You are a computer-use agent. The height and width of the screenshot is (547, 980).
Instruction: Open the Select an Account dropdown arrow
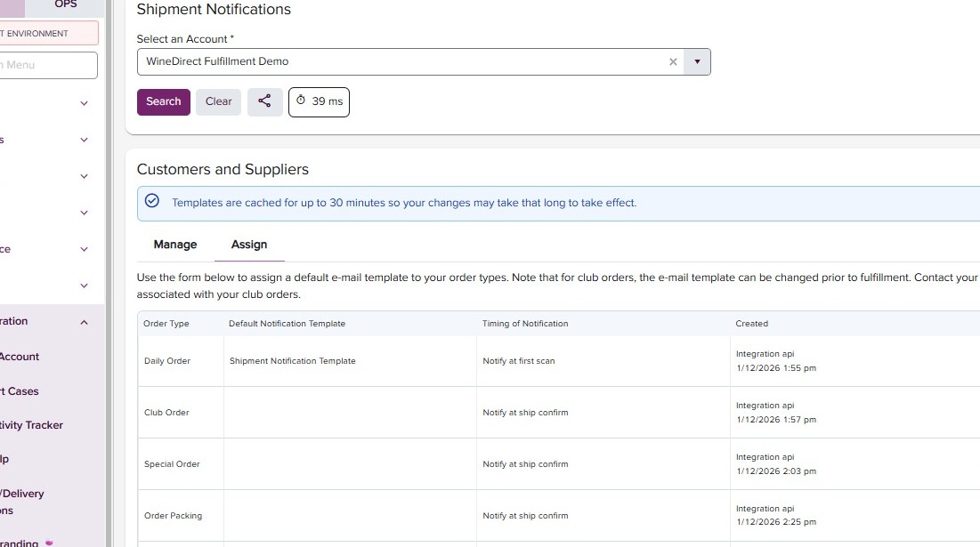pos(697,62)
